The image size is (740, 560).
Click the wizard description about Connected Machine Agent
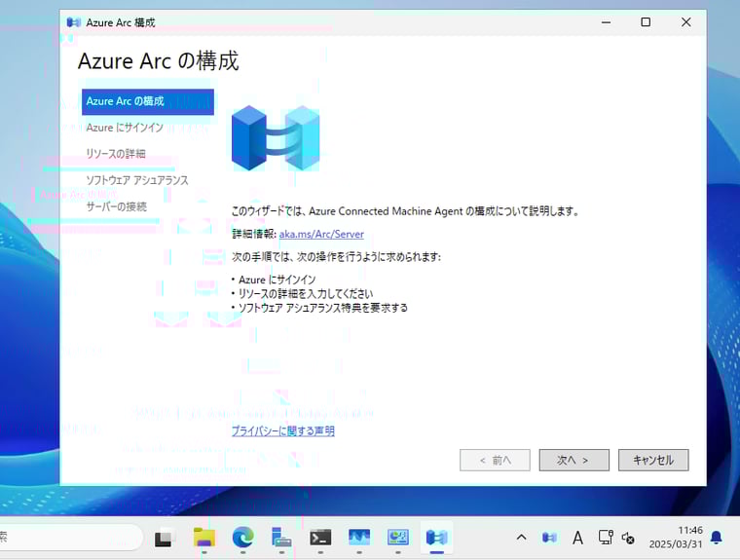pos(405,211)
